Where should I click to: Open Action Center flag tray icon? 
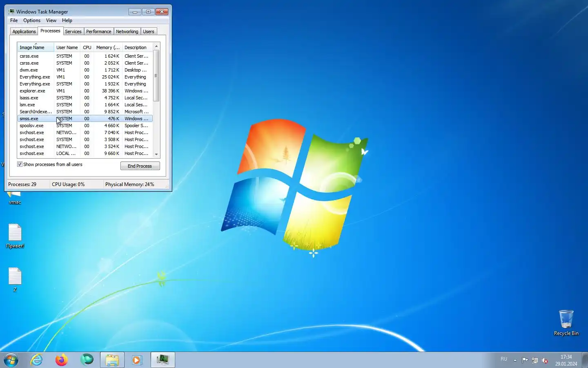525,360
